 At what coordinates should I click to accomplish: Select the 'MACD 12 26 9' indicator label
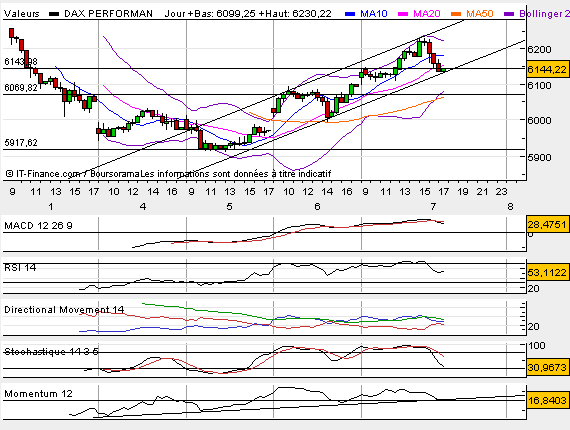[38, 226]
